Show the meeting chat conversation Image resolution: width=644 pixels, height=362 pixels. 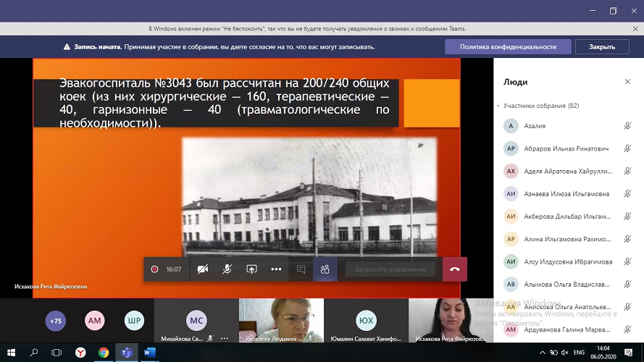(x=301, y=269)
